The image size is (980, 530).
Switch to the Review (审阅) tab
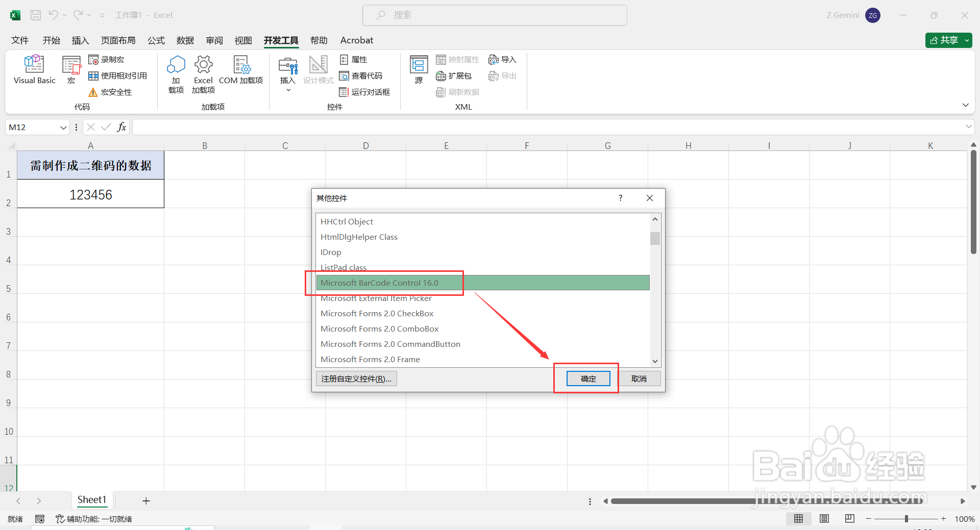pyautogui.click(x=214, y=40)
